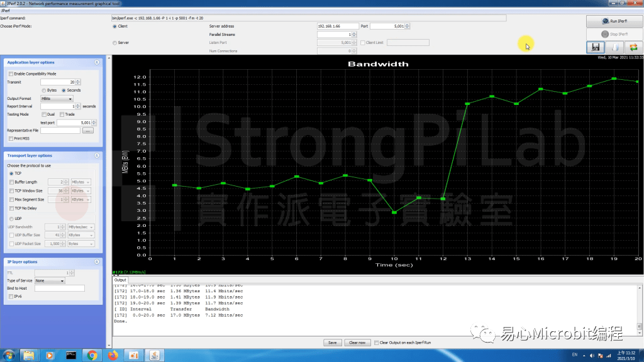The height and width of the screenshot is (362, 644).
Task: Collapse the Transport layer options panel
Action: click(97, 156)
